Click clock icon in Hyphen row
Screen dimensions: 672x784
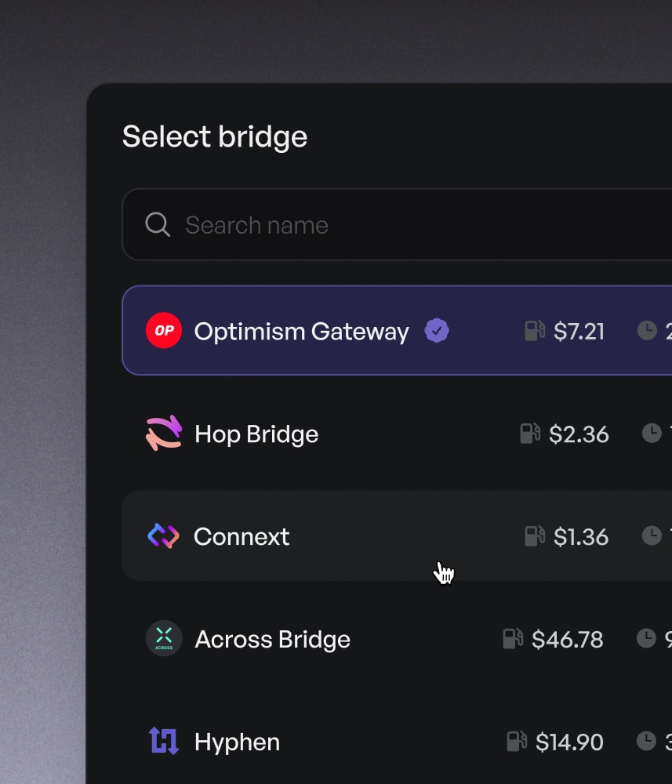[646, 741]
